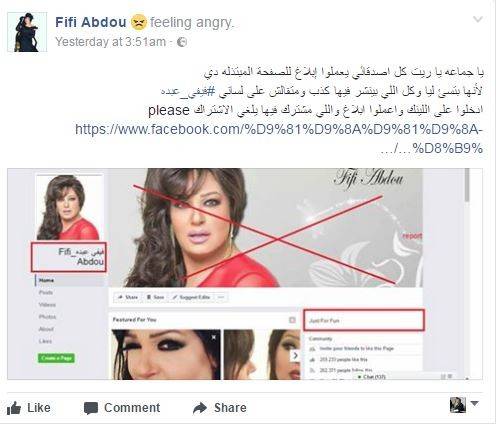Click the next arrow on featured photos

(x=295, y=355)
